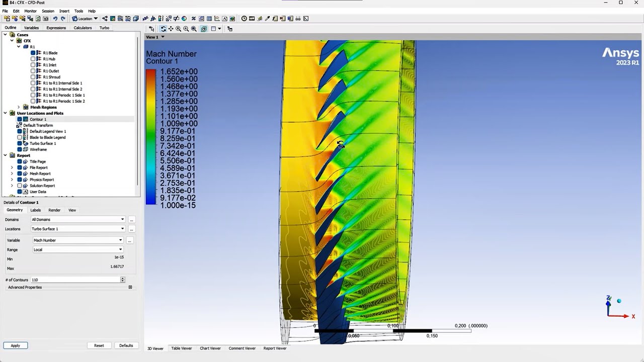This screenshot has width=644, height=362.
Task: Open the Tools menu
Action: [78, 11]
